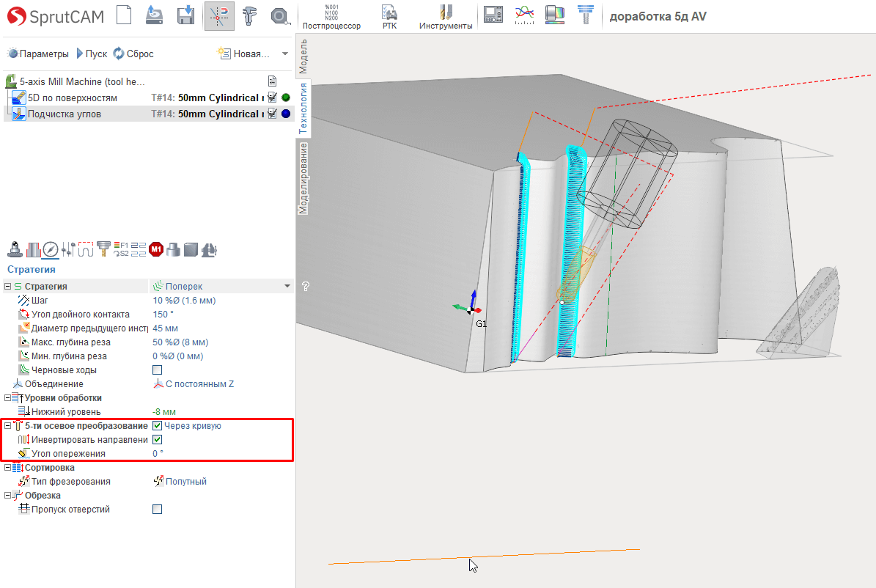Change Тип фрезерования value Попутный
Image resolution: width=876 pixels, height=588 pixels.
click(180, 481)
